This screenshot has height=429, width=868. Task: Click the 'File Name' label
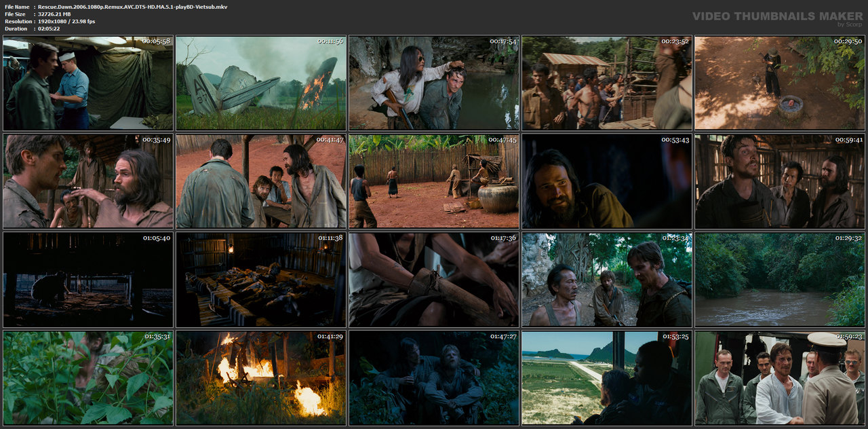click(x=17, y=7)
